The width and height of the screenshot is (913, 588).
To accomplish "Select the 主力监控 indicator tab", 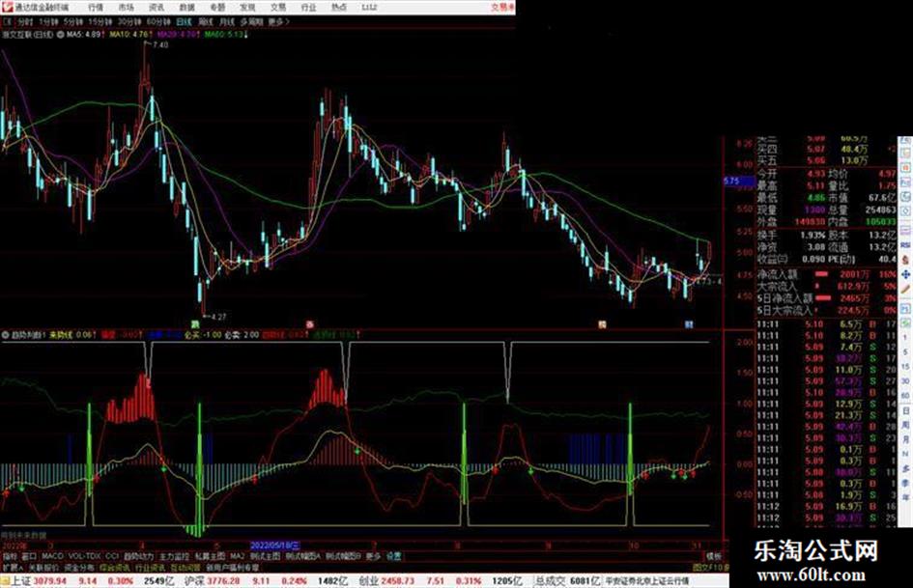I will pyautogui.click(x=174, y=556).
